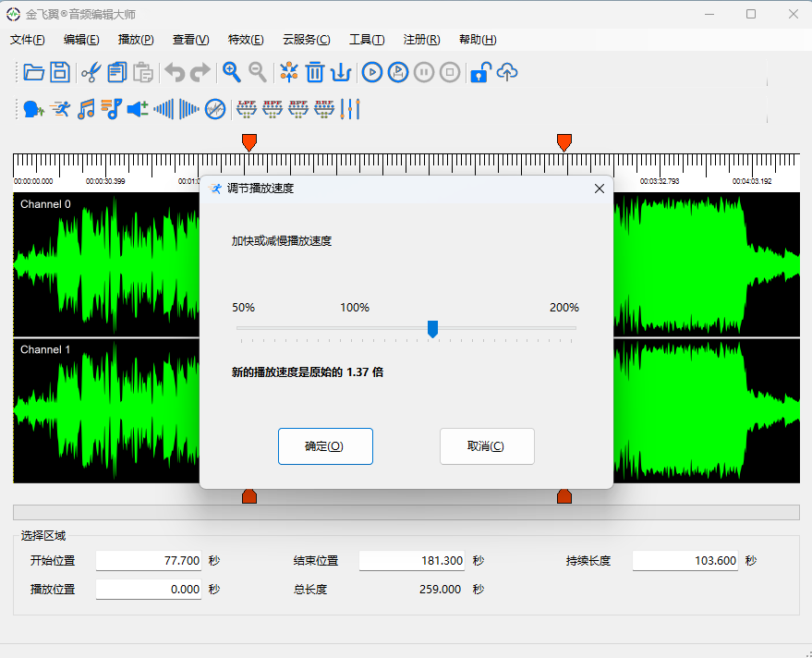
Task: Click the save disk icon
Action: [60, 72]
